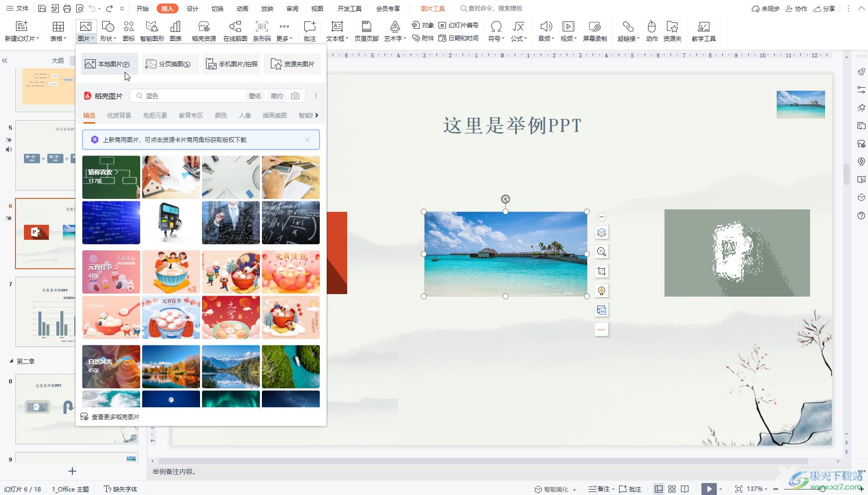
Task: Insert an online mind map (在线脑图)
Action: pos(235,31)
